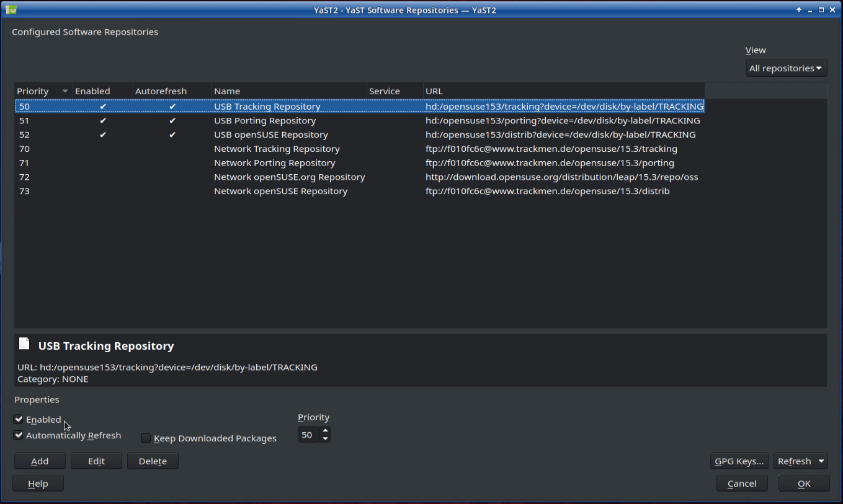The image size is (843, 504).
Task: Uncheck the Enabled checkbox
Action: [19, 419]
